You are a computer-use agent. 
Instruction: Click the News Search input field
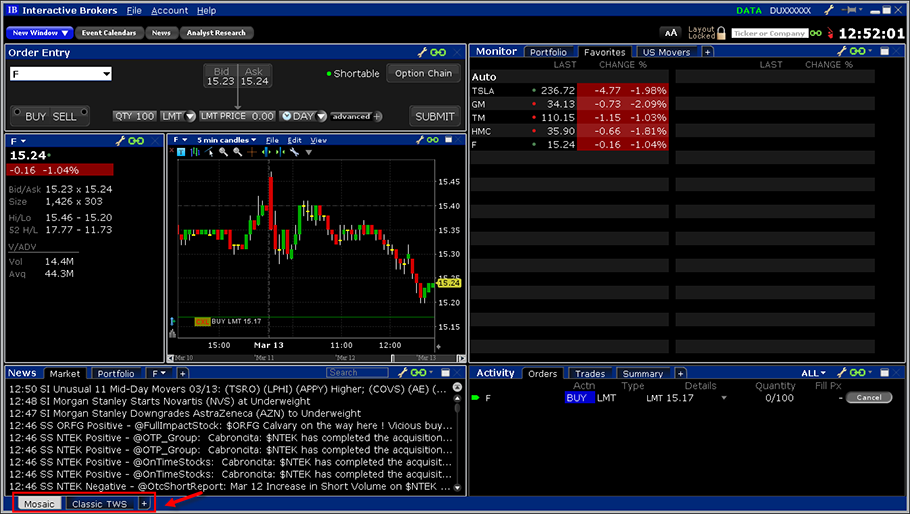tap(357, 372)
